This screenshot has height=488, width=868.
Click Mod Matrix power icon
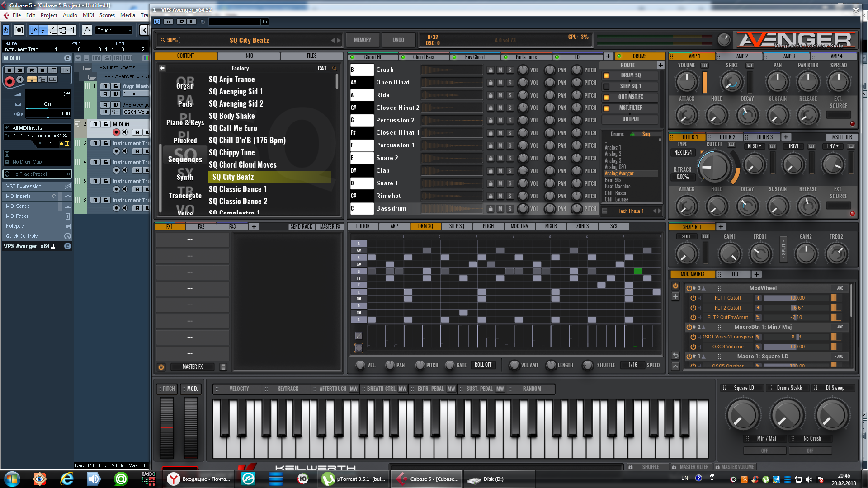tap(675, 286)
